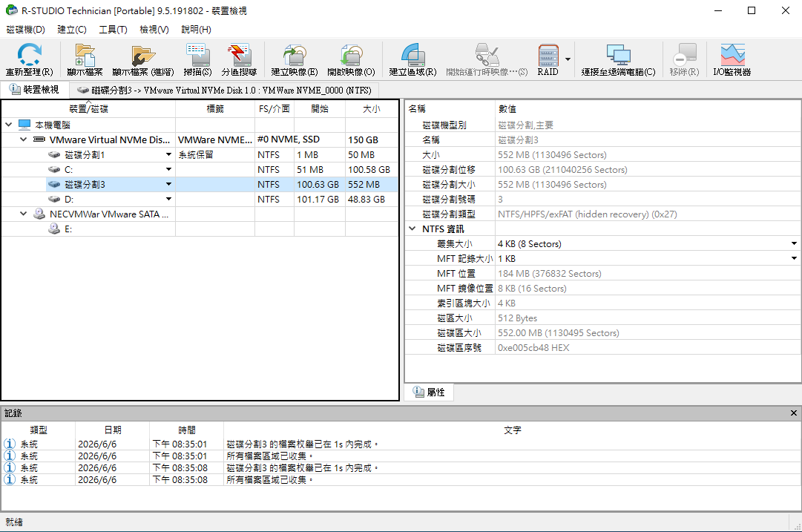Collapse the VMware Virtual NVMe disk node
The width and height of the screenshot is (802, 532).
pyautogui.click(x=24, y=139)
